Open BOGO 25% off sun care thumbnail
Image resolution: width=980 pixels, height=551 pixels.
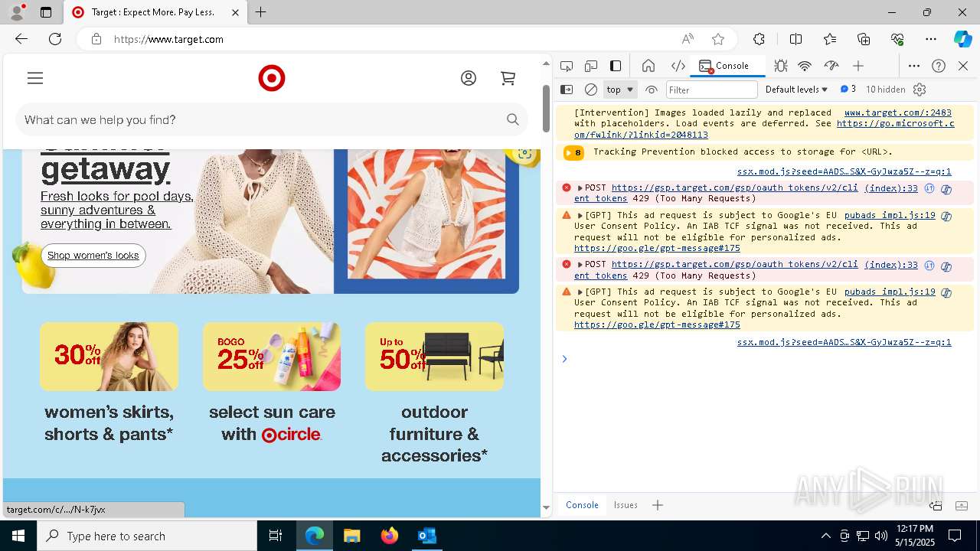point(272,357)
